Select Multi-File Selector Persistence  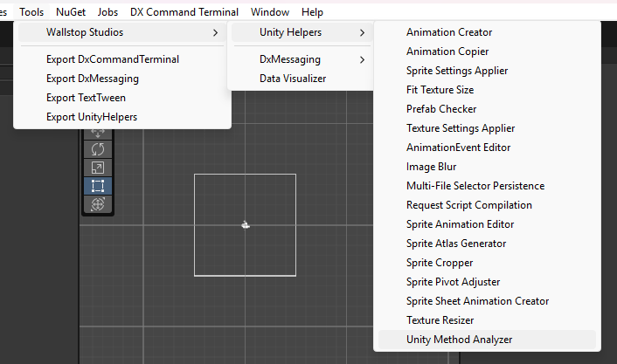475,186
